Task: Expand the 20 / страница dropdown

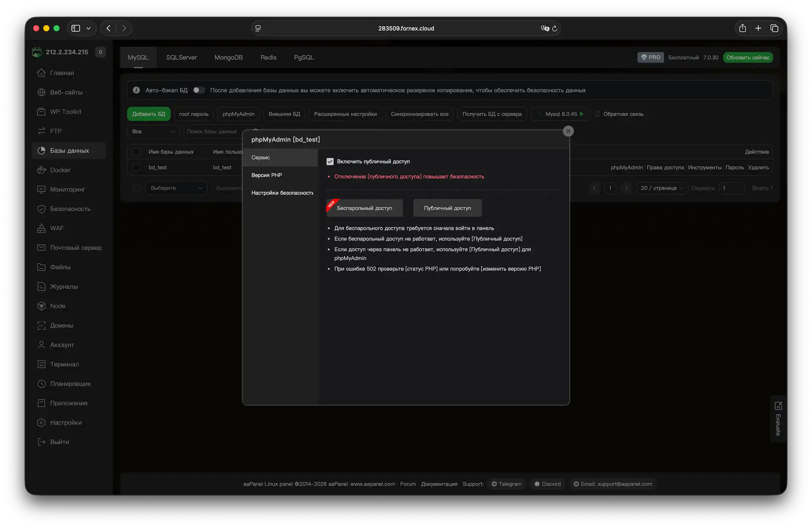Action: pos(661,188)
